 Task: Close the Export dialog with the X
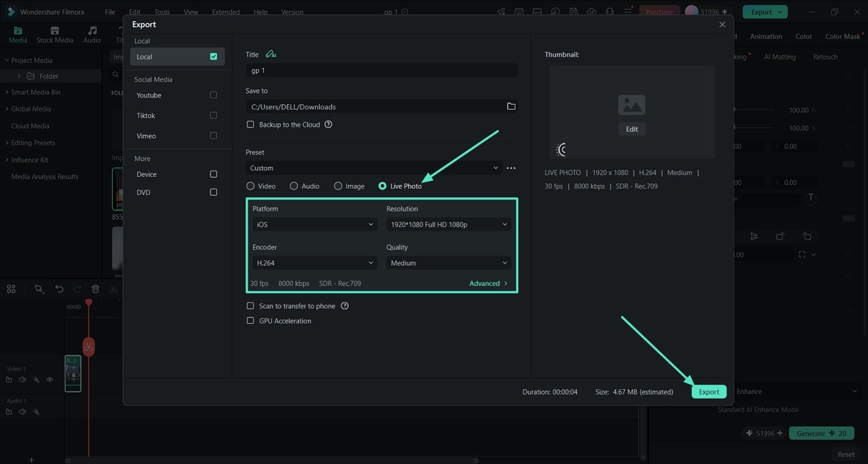(x=722, y=24)
